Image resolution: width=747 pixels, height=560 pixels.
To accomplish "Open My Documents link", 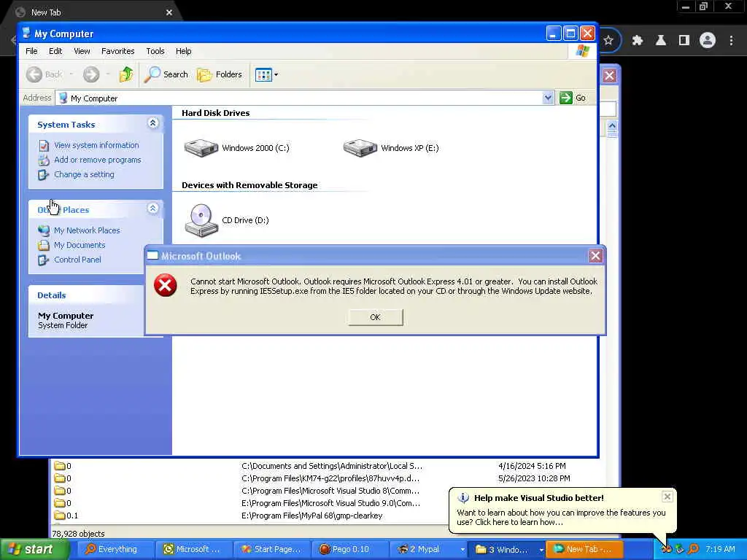I will 80,245.
